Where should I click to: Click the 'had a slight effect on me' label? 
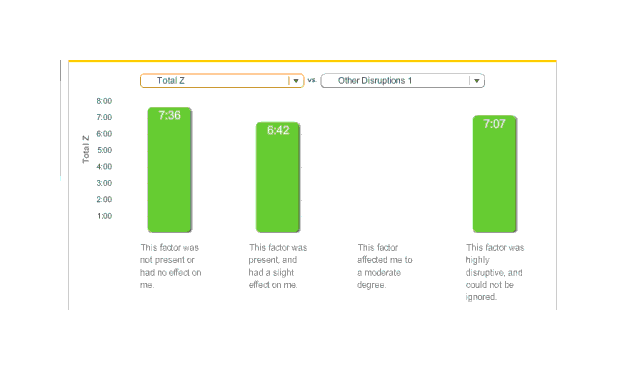coord(278,266)
